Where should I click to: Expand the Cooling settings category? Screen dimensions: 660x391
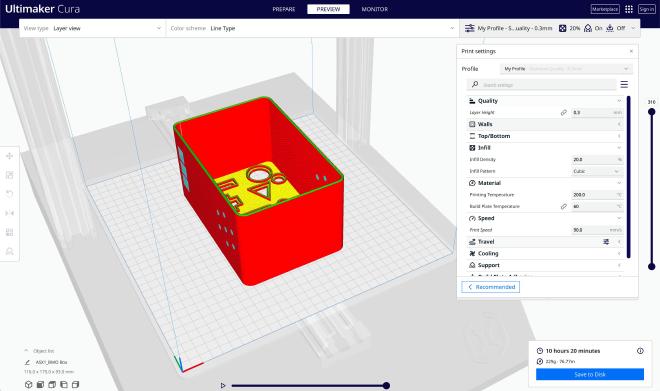click(x=544, y=253)
